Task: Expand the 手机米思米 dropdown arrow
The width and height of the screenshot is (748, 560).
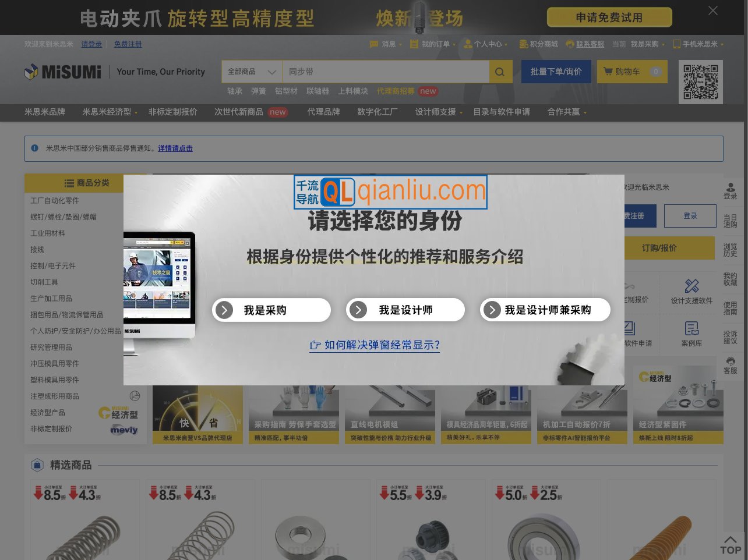Action: pyautogui.click(x=722, y=44)
